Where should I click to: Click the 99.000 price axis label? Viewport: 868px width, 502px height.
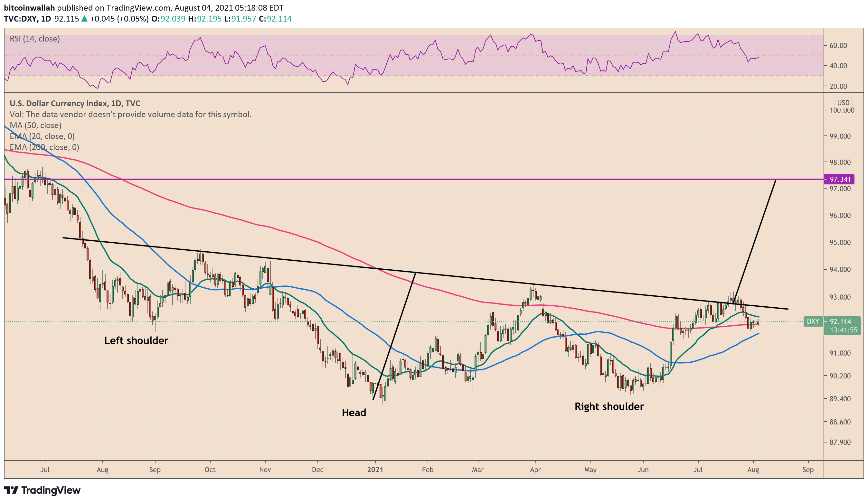click(840, 136)
